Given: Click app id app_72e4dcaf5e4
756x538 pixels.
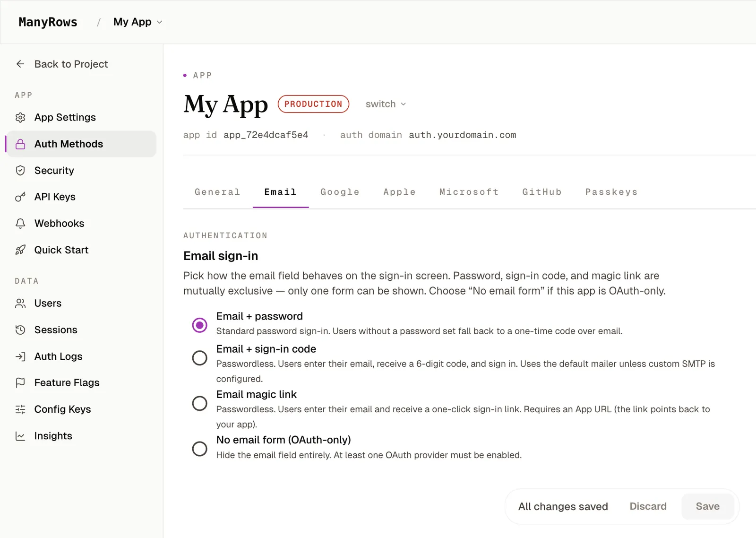Looking at the screenshot, I should tap(246, 135).
